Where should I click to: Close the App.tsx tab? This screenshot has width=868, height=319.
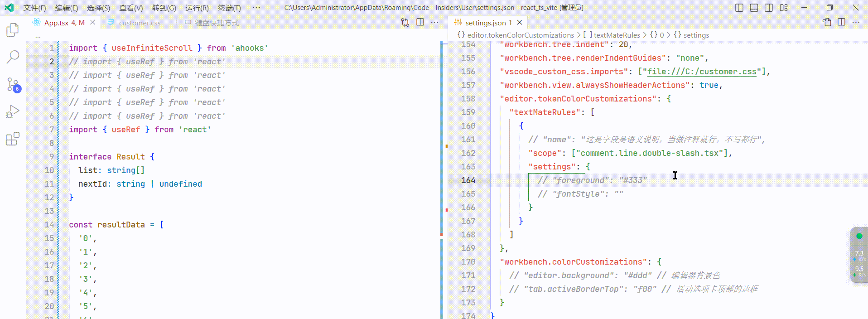92,22
